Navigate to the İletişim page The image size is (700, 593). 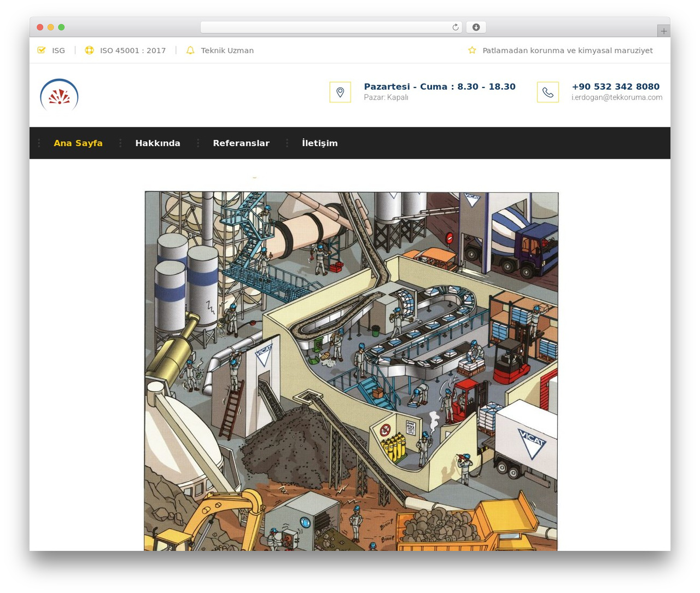[x=320, y=143]
